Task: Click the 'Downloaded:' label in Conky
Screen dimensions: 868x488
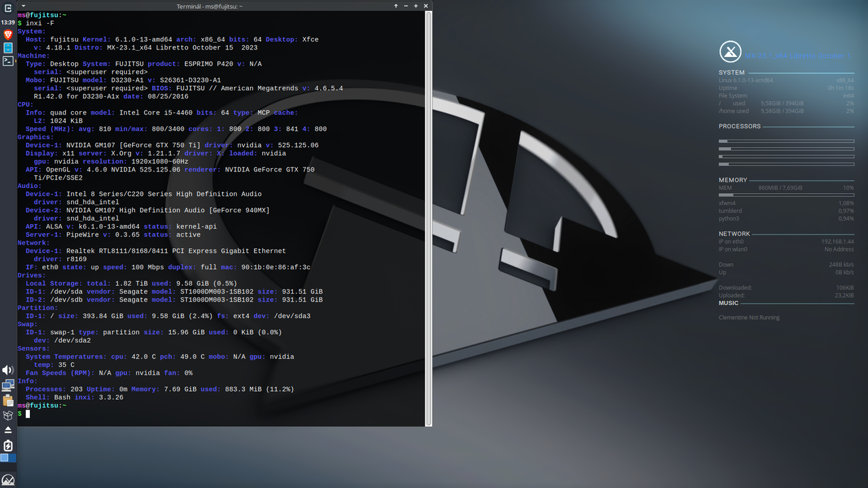Action: click(x=735, y=287)
